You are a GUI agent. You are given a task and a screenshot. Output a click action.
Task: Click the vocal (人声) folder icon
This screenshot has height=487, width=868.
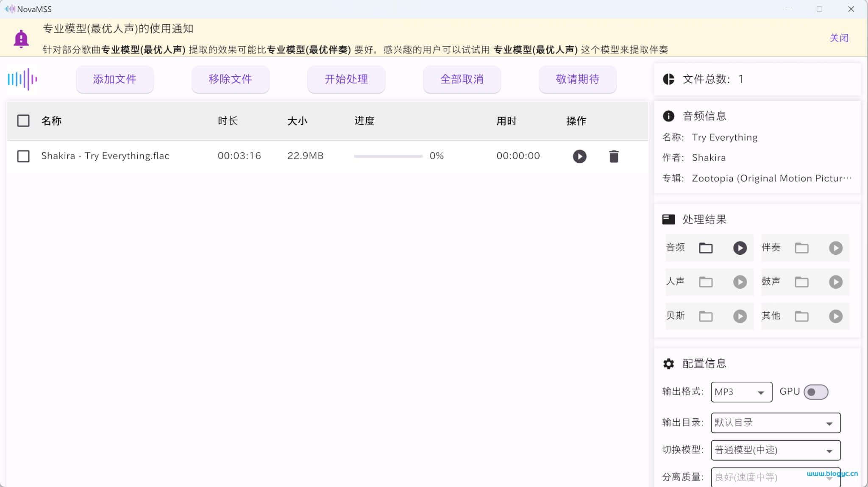705,281
